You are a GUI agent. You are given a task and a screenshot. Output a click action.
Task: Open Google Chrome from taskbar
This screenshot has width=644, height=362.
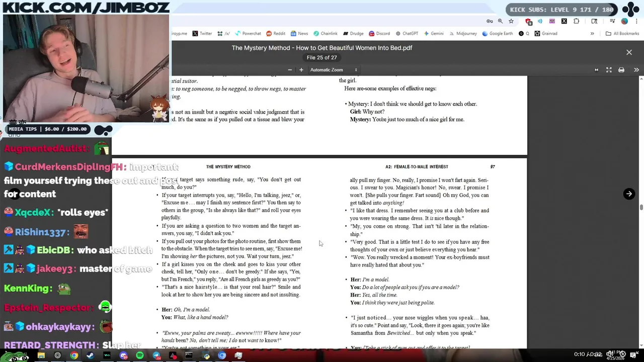click(74, 355)
